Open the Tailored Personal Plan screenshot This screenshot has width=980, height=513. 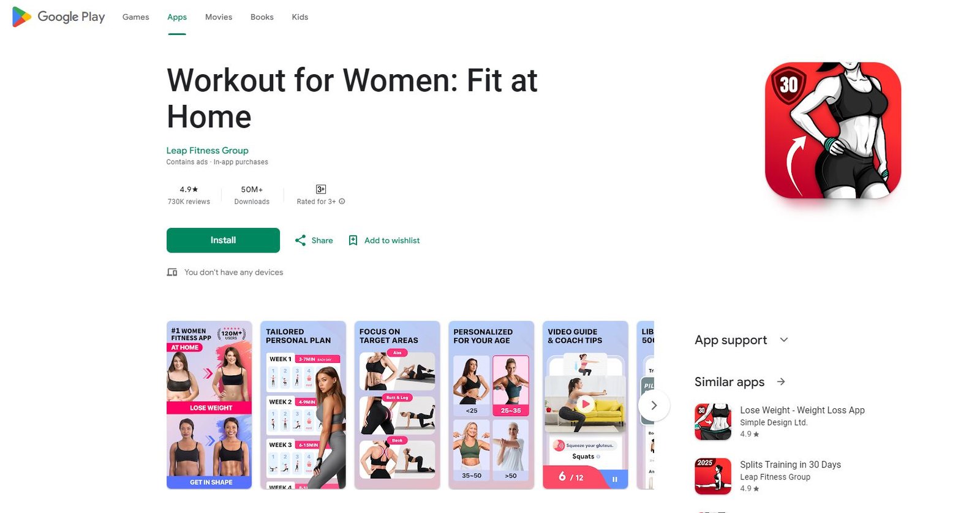coord(303,405)
